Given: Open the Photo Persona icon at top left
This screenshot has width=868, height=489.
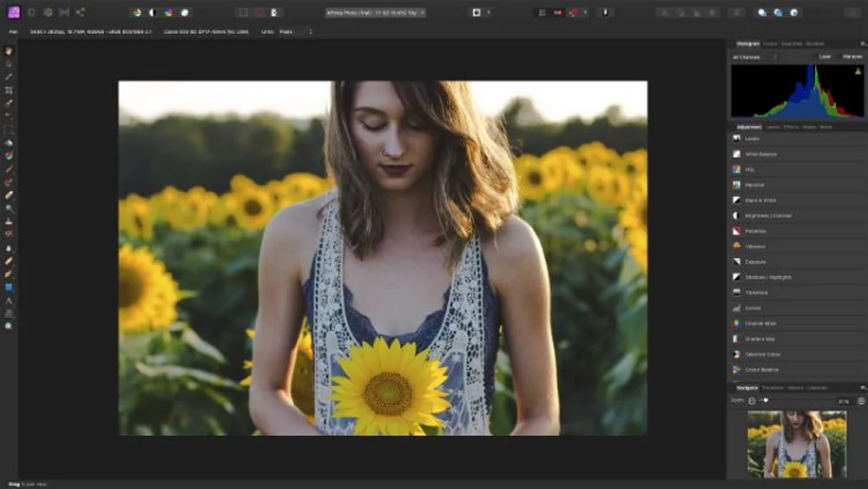Looking at the screenshot, I should click(x=13, y=12).
